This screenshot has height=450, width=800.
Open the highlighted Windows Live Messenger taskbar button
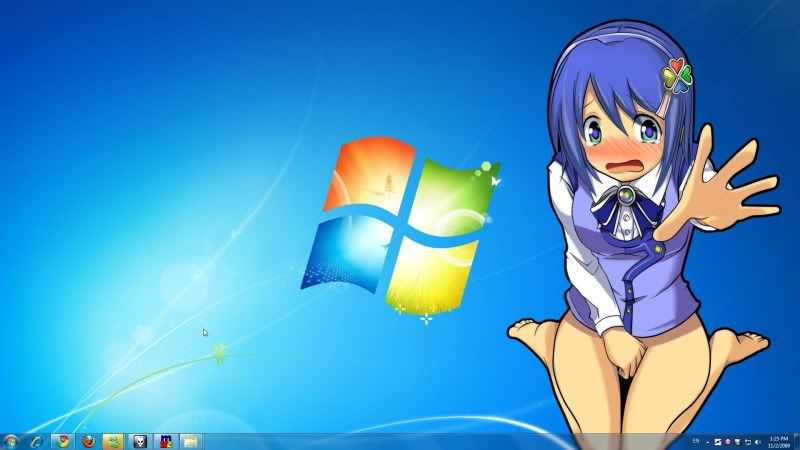[x=113, y=441]
